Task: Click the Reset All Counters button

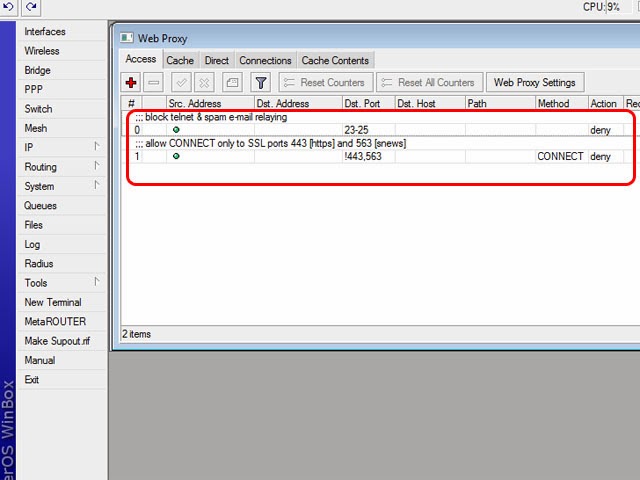Action: 430,82
